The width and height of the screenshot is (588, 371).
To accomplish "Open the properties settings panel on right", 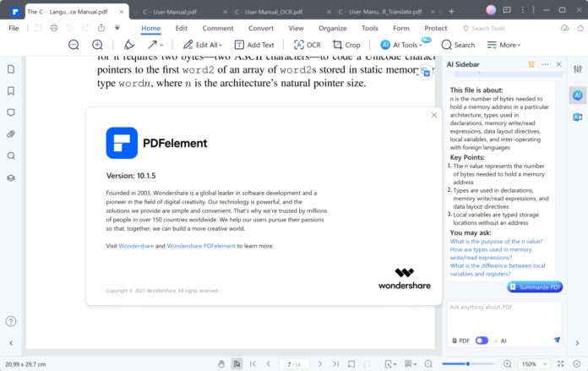I will click(x=578, y=68).
